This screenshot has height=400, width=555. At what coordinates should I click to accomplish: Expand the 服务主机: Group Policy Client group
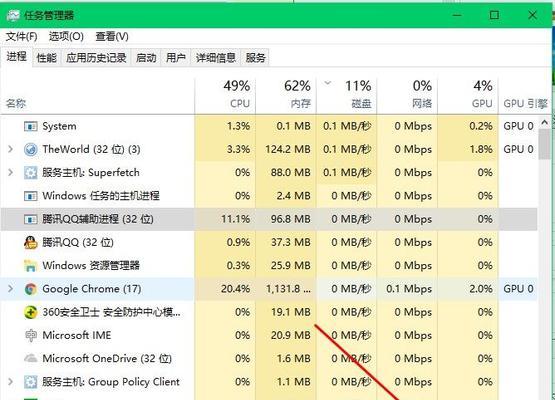click(11, 382)
